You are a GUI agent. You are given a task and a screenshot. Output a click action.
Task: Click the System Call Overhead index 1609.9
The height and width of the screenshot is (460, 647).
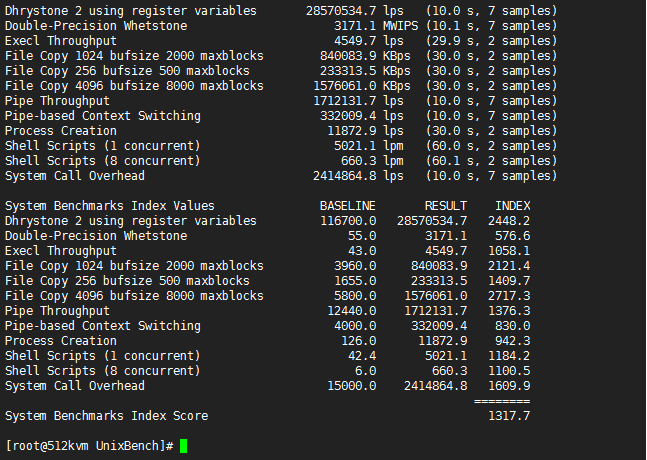508,386
